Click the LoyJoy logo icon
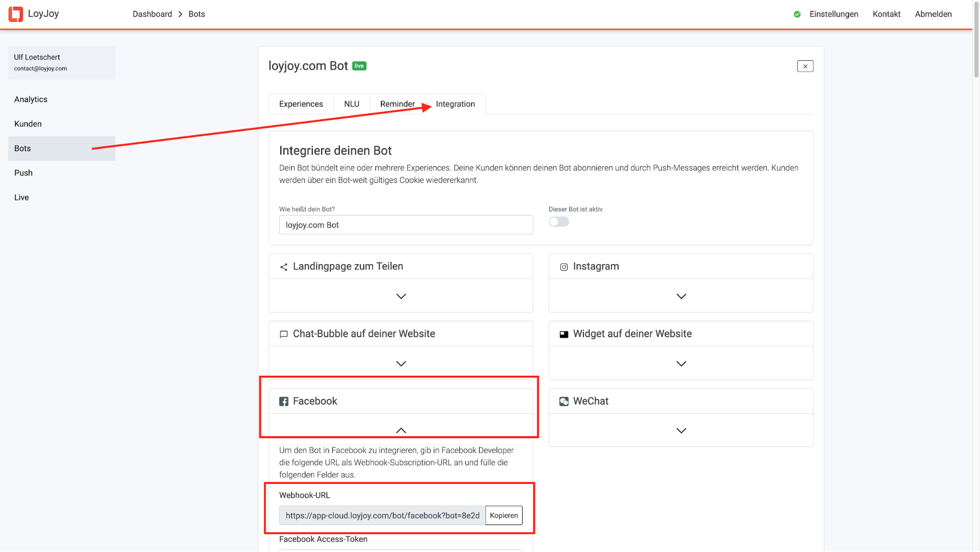The height and width of the screenshot is (552, 980). (16, 14)
